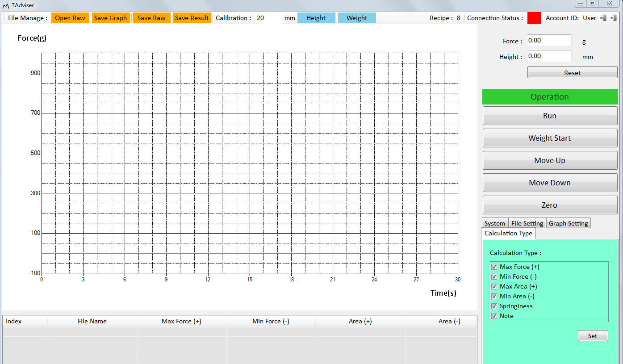Click the login icon with right-pointing arrow

[603, 18]
